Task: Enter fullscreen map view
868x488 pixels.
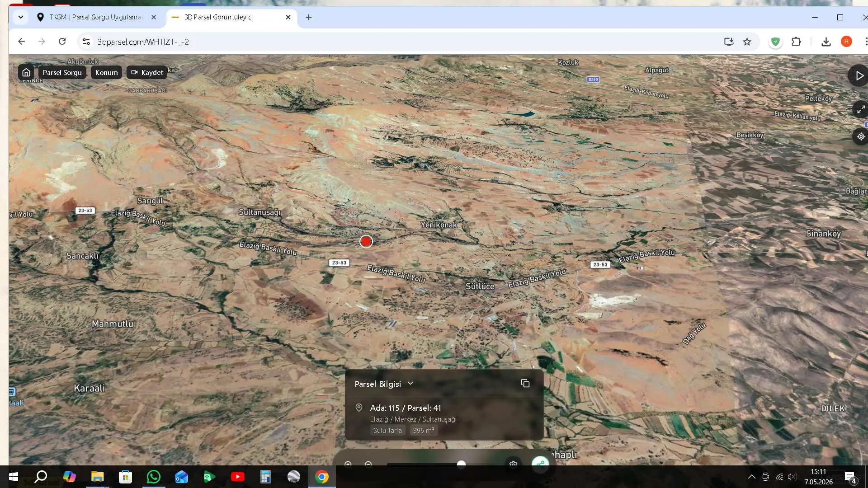Action: click(x=860, y=109)
